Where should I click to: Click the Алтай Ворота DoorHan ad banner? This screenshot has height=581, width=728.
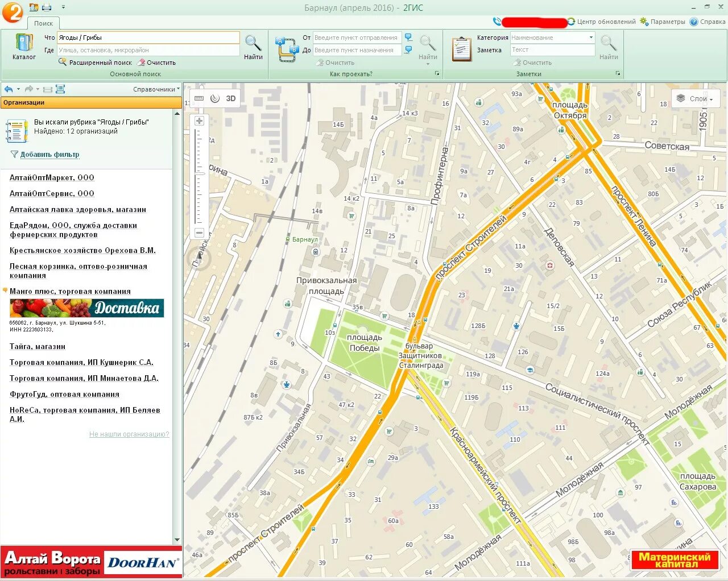point(91,563)
